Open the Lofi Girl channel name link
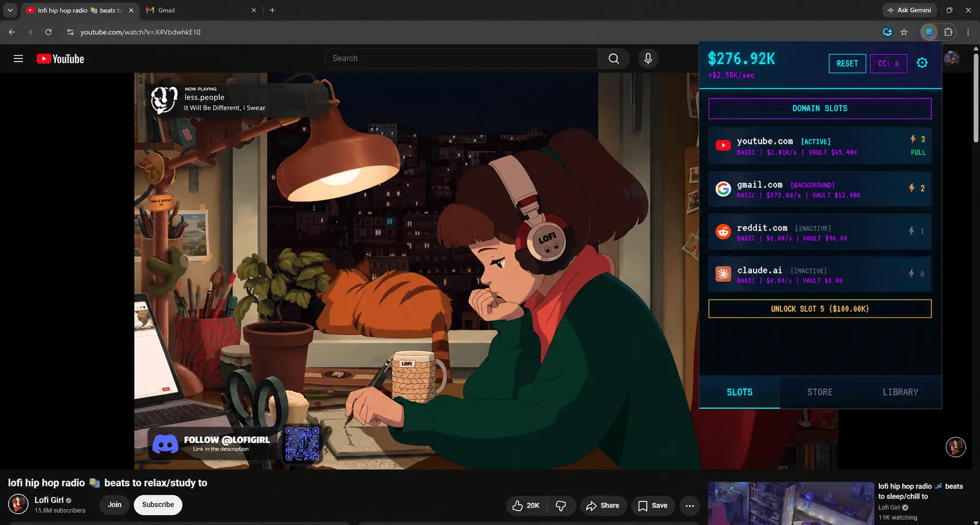This screenshot has height=525, width=980. [x=49, y=500]
